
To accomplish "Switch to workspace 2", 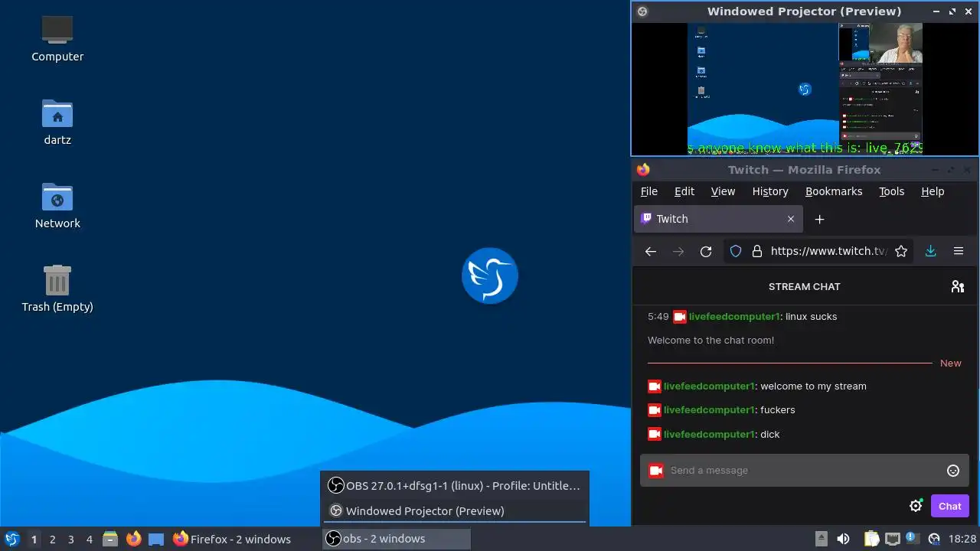I will [x=52, y=540].
